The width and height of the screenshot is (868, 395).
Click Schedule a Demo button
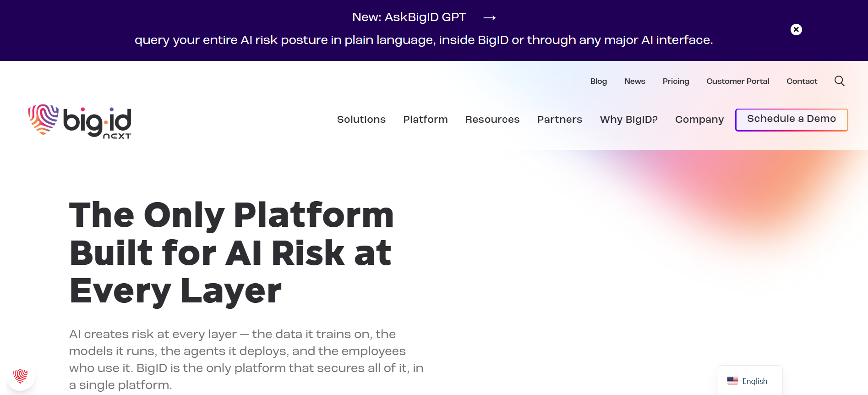[792, 120]
